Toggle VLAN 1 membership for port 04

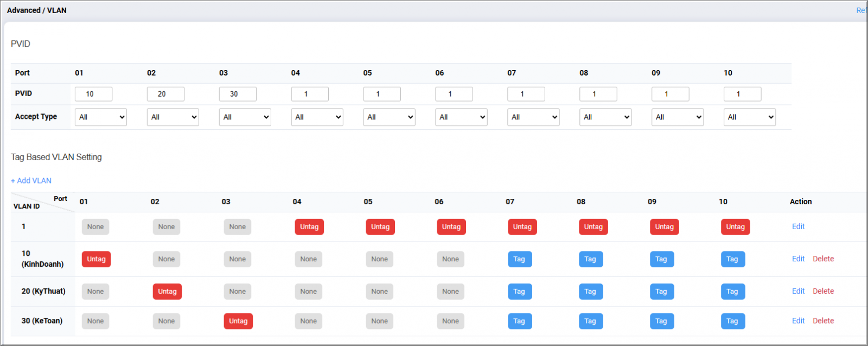(309, 227)
